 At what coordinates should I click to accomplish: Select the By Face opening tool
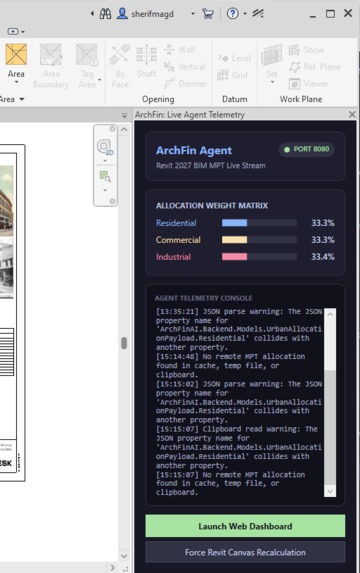pos(120,66)
